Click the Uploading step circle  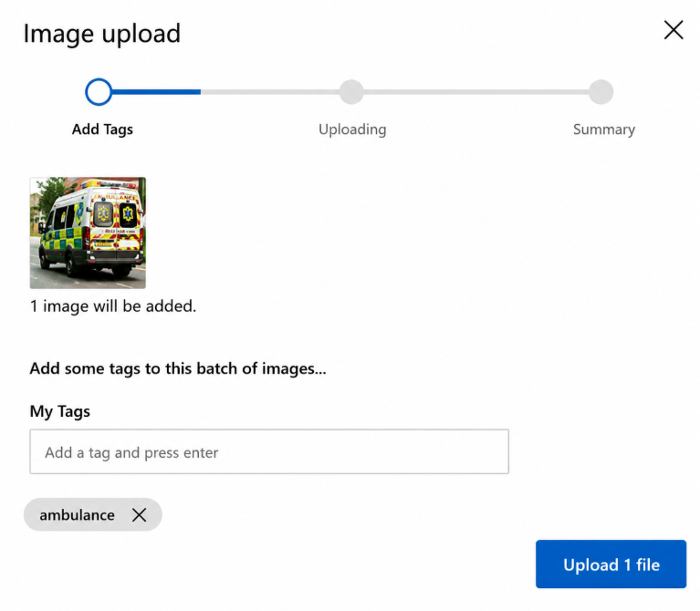pyautogui.click(x=351, y=92)
